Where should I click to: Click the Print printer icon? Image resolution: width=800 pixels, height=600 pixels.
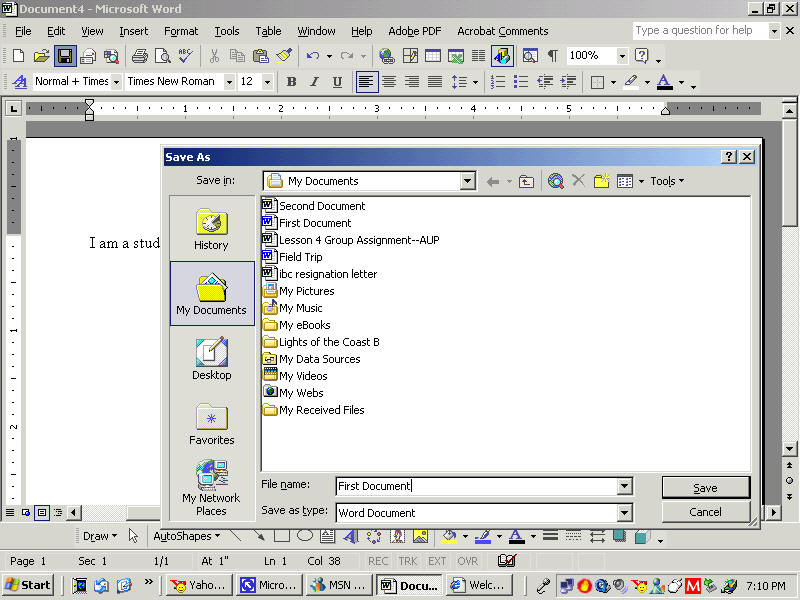point(139,56)
